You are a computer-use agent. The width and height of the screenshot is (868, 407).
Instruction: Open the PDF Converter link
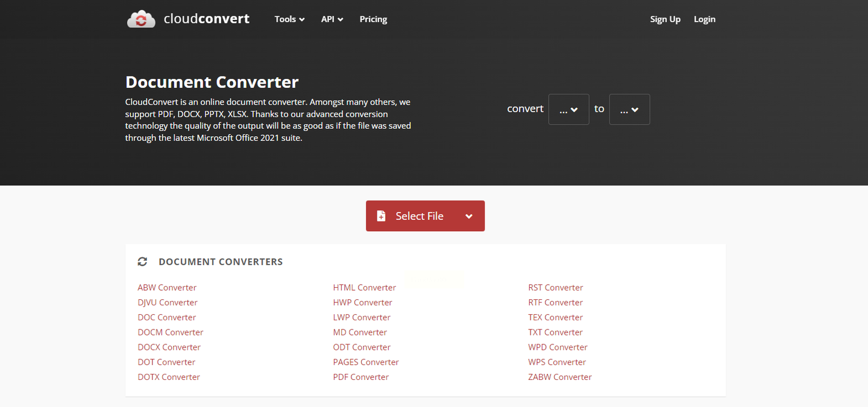pyautogui.click(x=360, y=377)
